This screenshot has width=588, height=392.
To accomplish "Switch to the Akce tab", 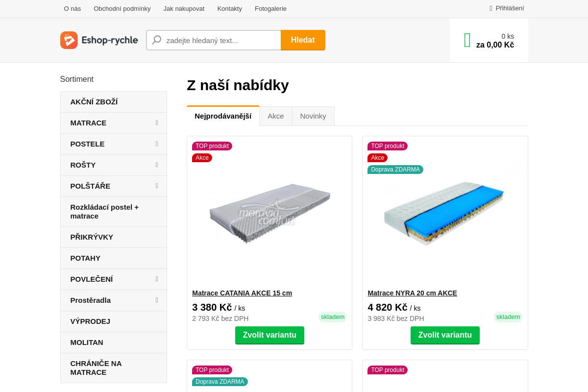I will [275, 116].
